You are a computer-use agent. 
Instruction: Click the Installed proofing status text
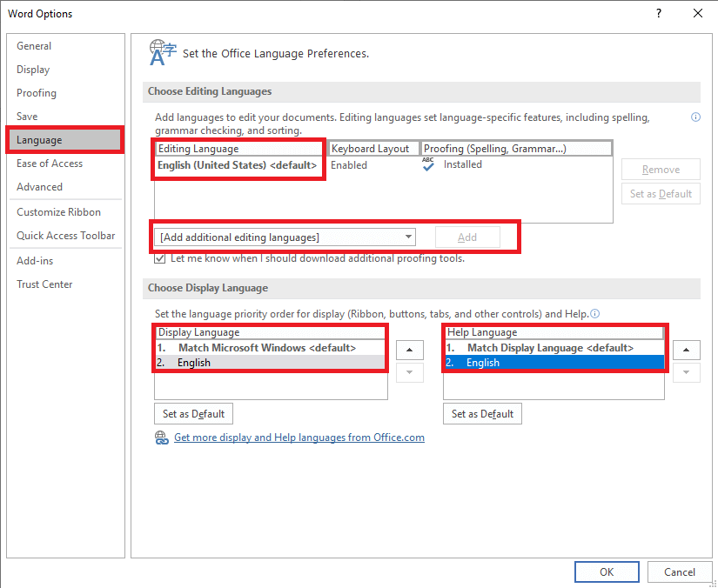pyautogui.click(x=462, y=164)
